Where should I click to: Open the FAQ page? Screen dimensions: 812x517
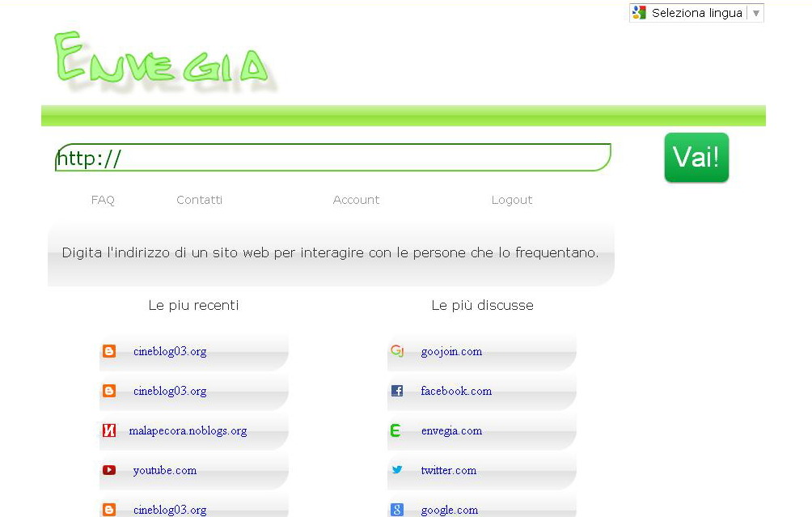103,200
